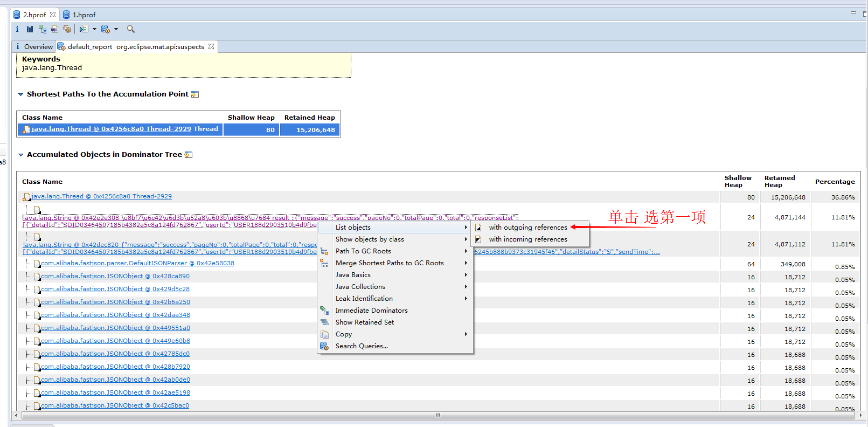Click the Find Object by Address magnifier
Image resolution: width=868 pixels, height=427 pixels.
tap(131, 29)
